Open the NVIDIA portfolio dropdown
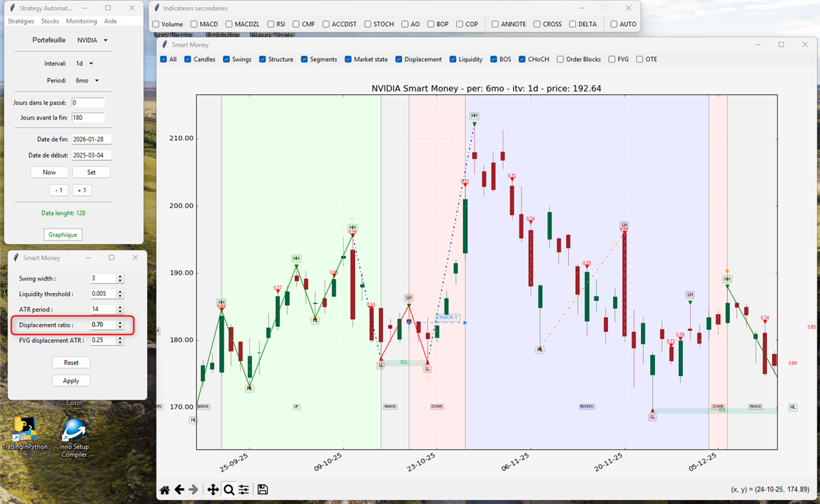Image resolution: width=820 pixels, height=504 pixels. pos(92,41)
